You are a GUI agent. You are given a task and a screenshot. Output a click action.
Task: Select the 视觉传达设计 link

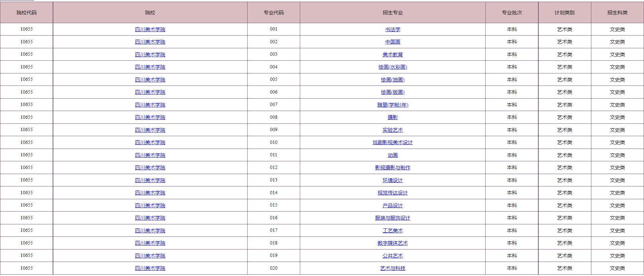[392, 193]
